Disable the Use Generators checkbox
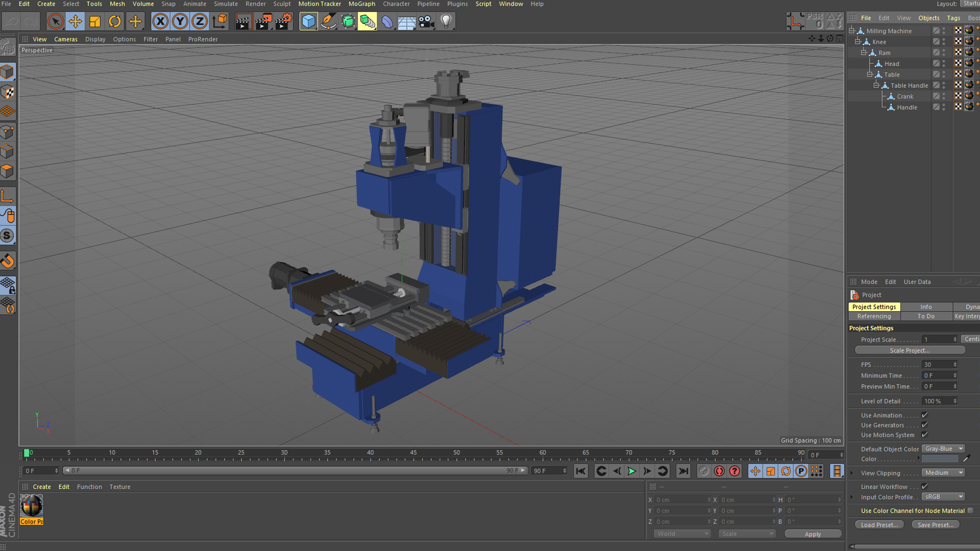 924,425
